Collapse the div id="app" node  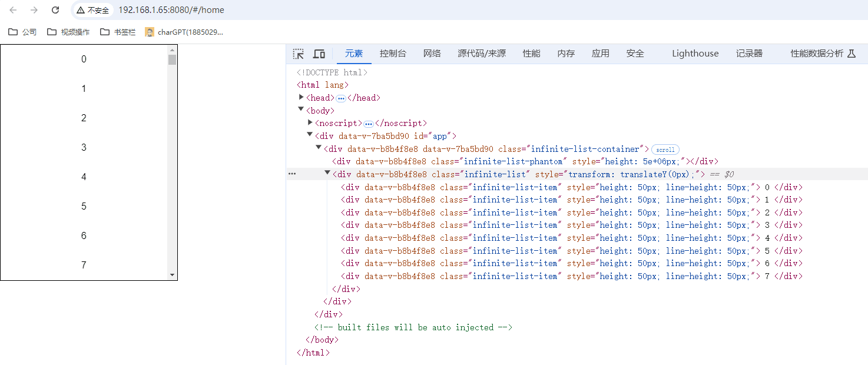click(x=310, y=135)
